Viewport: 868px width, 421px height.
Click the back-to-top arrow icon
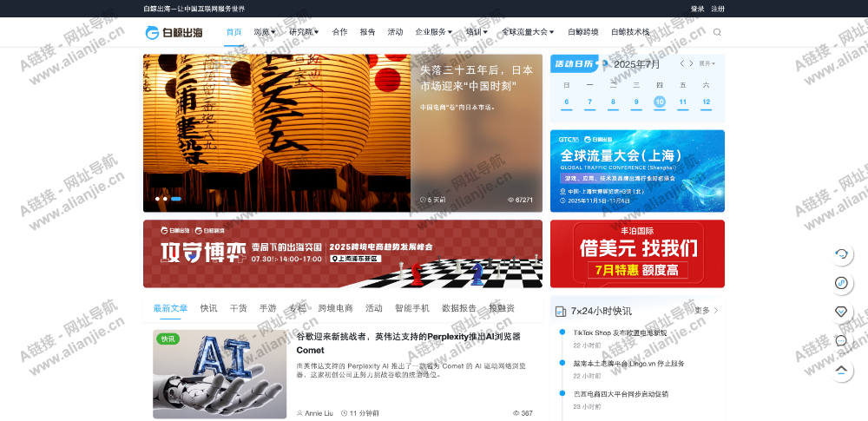pyautogui.click(x=841, y=370)
